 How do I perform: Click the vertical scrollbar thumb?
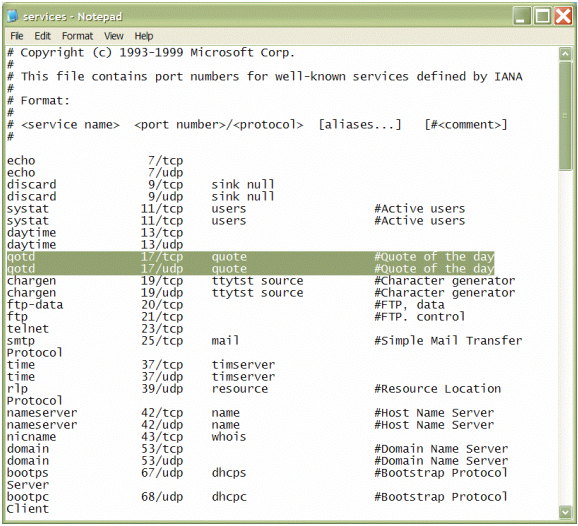pyautogui.click(x=565, y=116)
